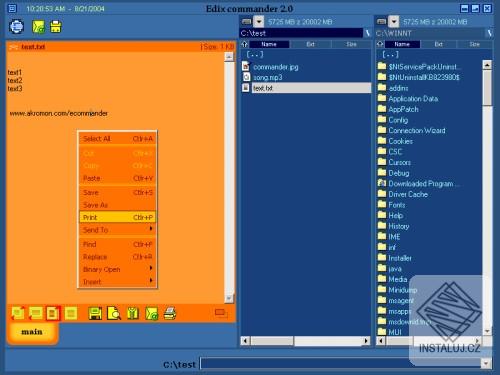Click the www.akromon.com/ecommander text in editor
The width and height of the screenshot is (500, 375).
59,113
